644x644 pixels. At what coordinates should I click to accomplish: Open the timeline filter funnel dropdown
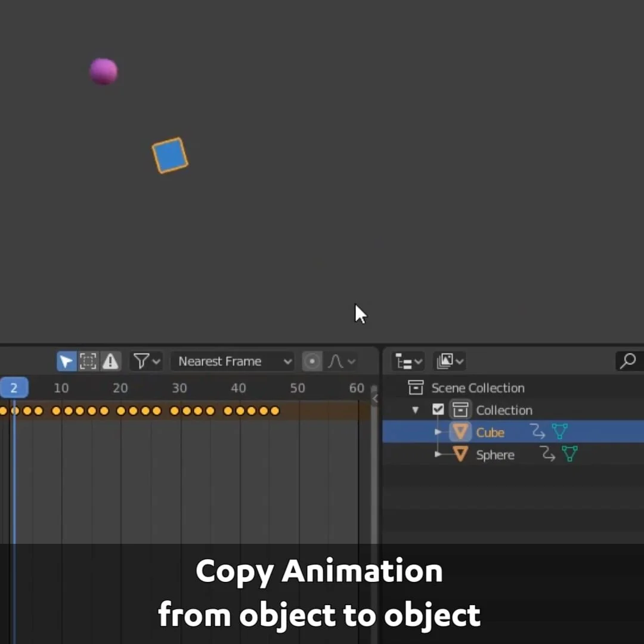[147, 361]
